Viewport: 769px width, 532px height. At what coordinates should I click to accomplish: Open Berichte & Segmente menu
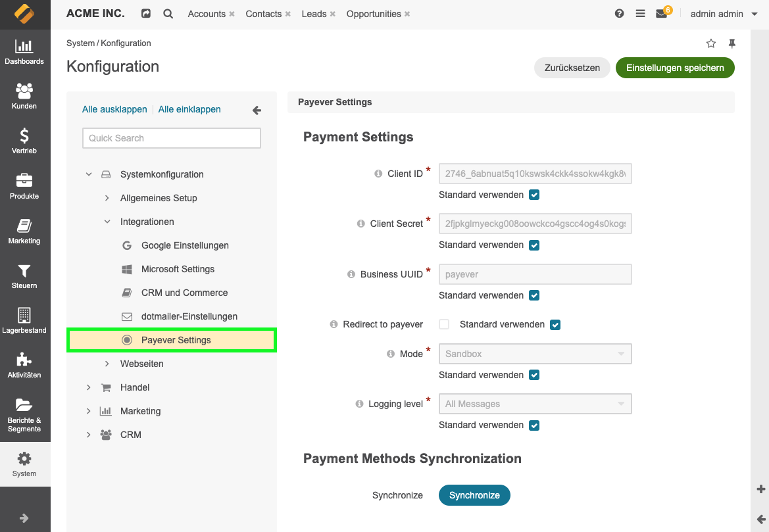(24, 415)
